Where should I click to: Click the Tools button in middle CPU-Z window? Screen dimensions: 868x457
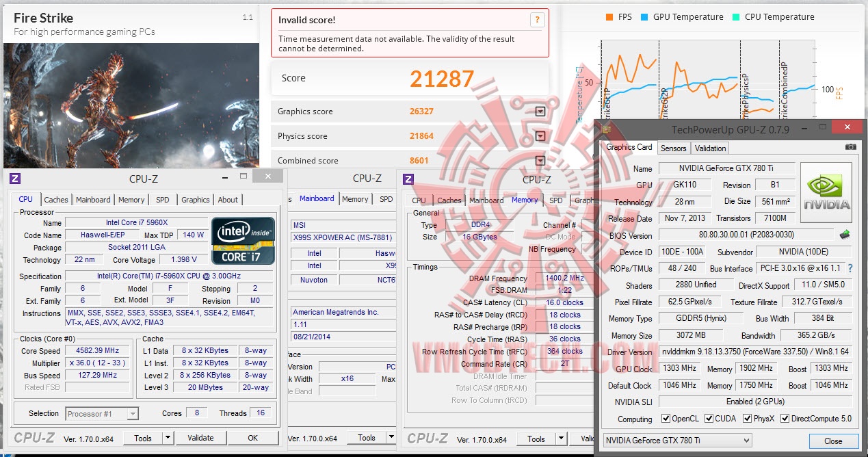tap(367, 438)
